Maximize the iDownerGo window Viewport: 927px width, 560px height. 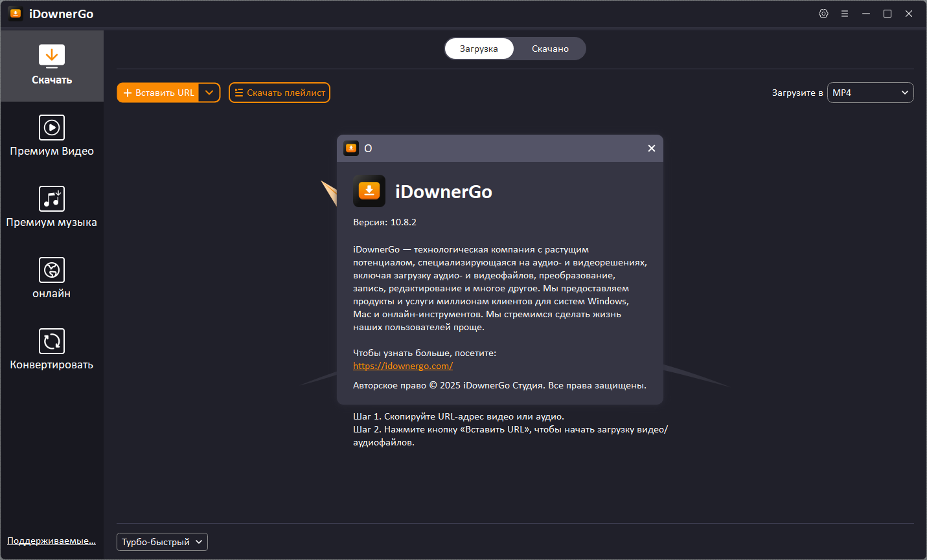point(887,14)
